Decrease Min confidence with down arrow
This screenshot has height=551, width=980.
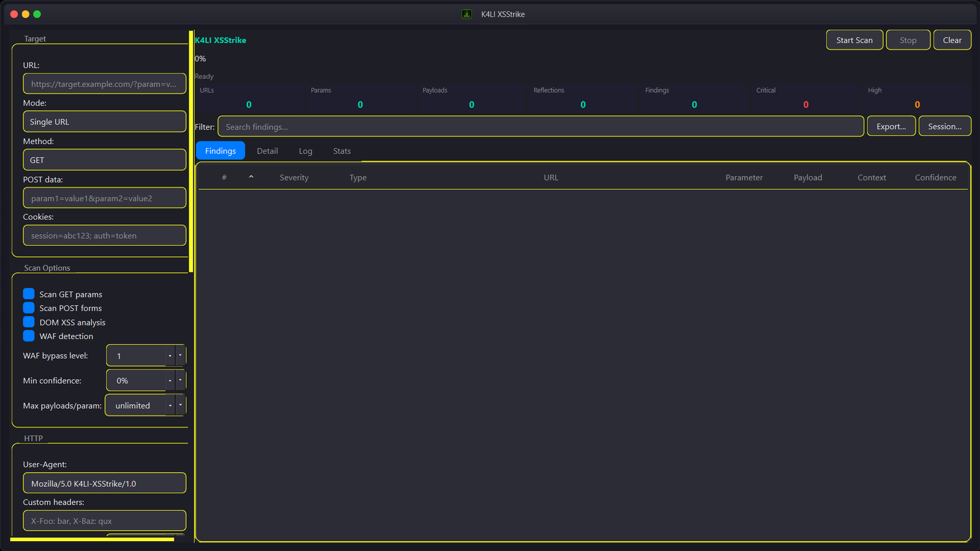pos(180,380)
